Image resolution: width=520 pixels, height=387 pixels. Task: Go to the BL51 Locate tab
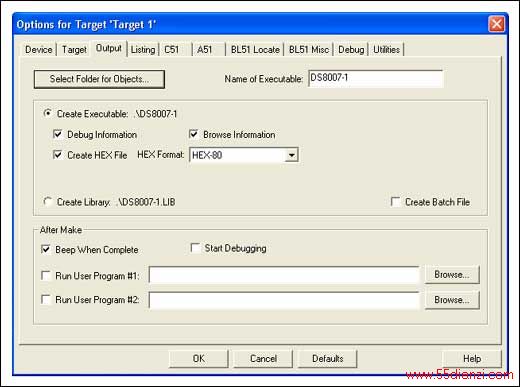pos(255,50)
